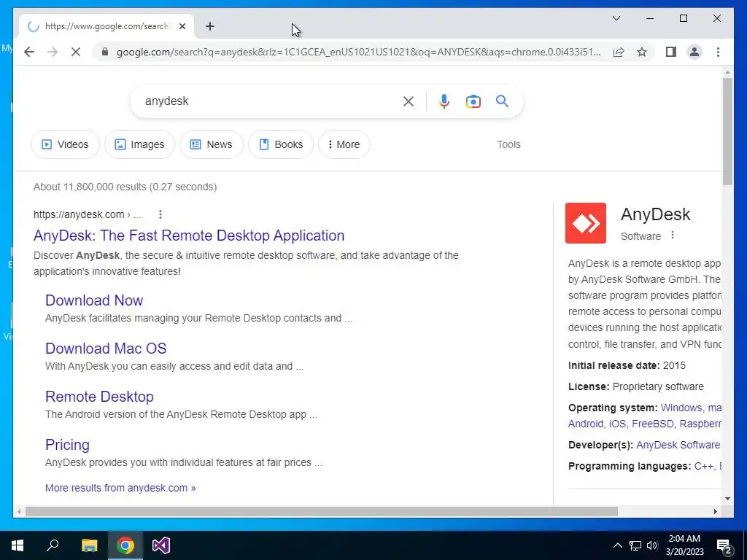The image size is (747, 560).
Task: Click the scroll-down arrow on vertical scrollbar
Action: pyautogui.click(x=727, y=499)
